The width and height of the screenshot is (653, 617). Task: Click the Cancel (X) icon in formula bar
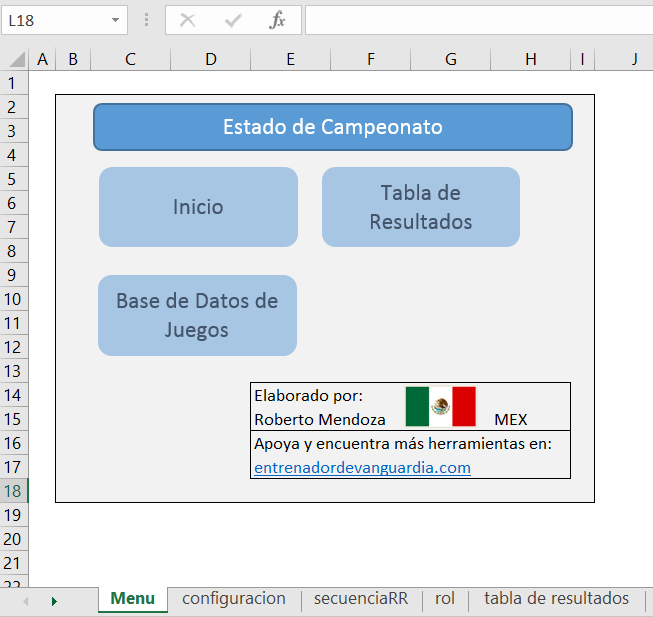pos(187,20)
